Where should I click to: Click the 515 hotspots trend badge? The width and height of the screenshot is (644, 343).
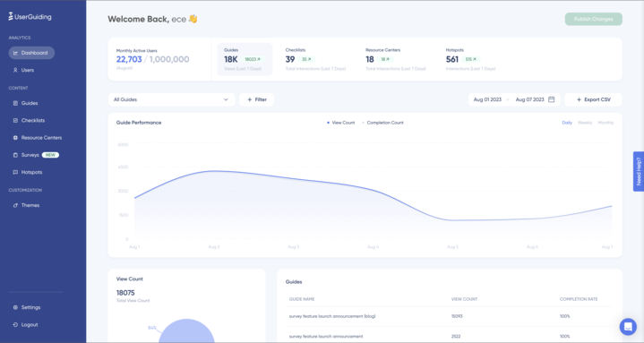click(470, 59)
